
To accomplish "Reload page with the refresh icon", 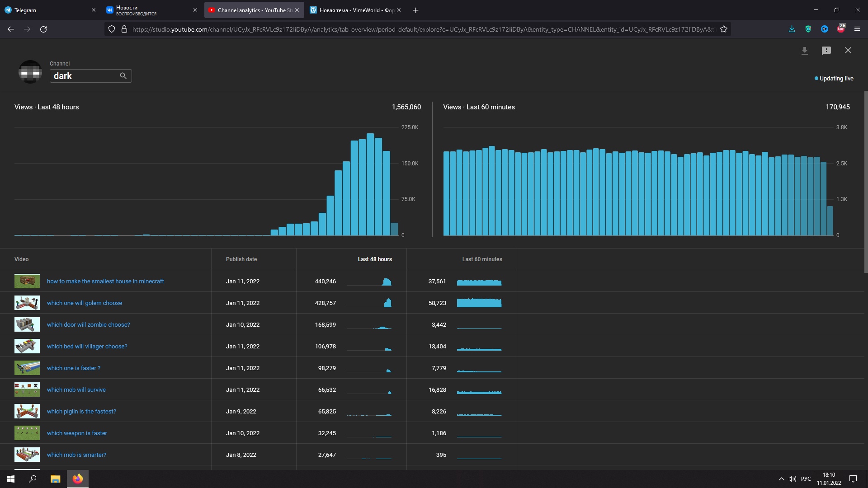I will (43, 29).
